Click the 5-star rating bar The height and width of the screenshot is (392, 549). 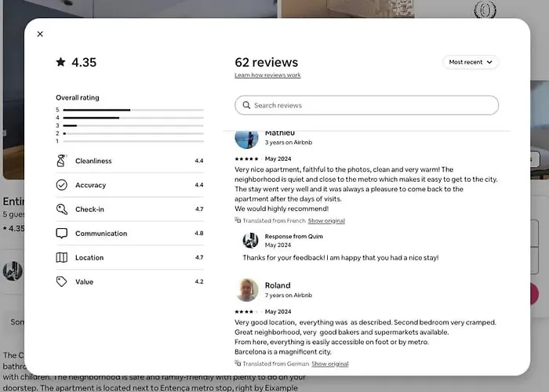click(133, 110)
